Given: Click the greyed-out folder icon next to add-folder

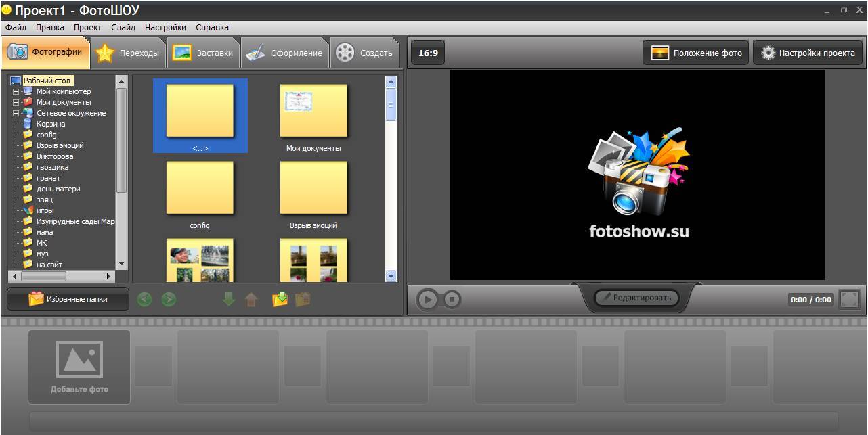Looking at the screenshot, I should click(303, 299).
